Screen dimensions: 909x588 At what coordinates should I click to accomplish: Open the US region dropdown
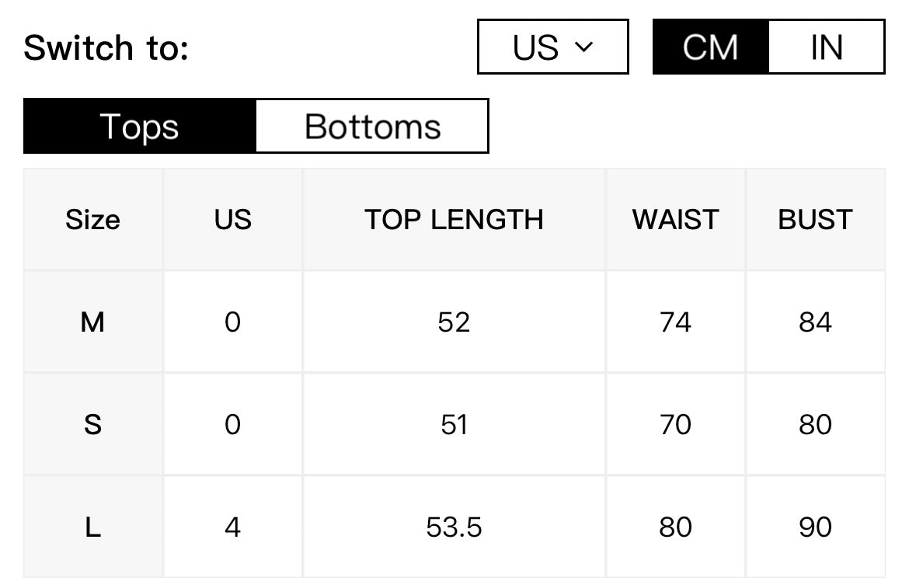click(x=552, y=47)
